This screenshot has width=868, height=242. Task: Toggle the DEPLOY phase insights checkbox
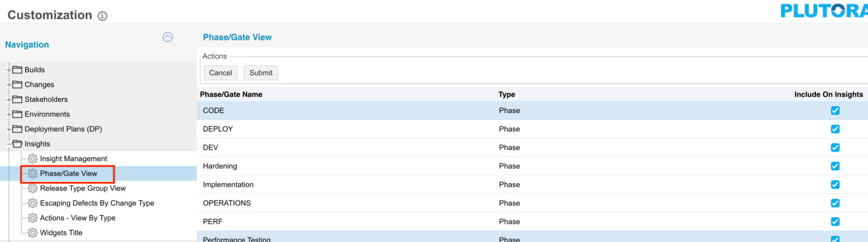pos(835,129)
